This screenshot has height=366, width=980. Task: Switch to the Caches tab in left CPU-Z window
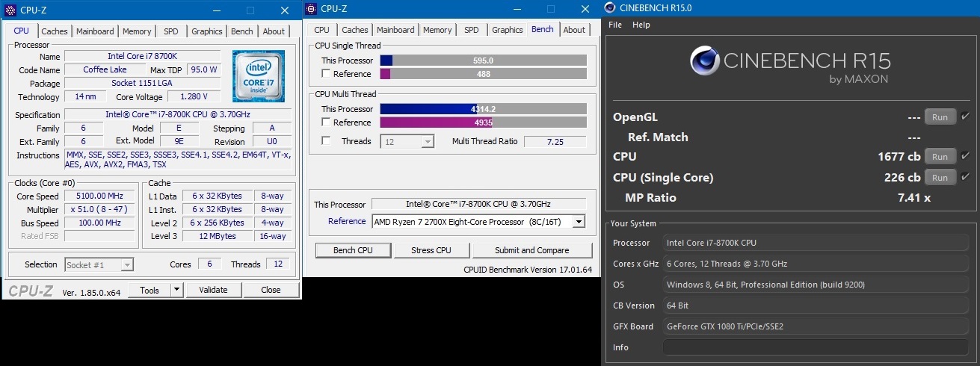click(54, 31)
